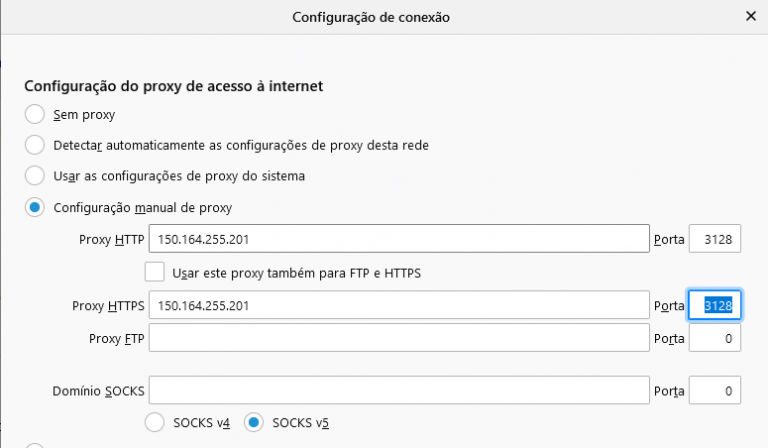Click the Proxy HTTP address field
This screenshot has height=448, width=768.
tap(399, 240)
